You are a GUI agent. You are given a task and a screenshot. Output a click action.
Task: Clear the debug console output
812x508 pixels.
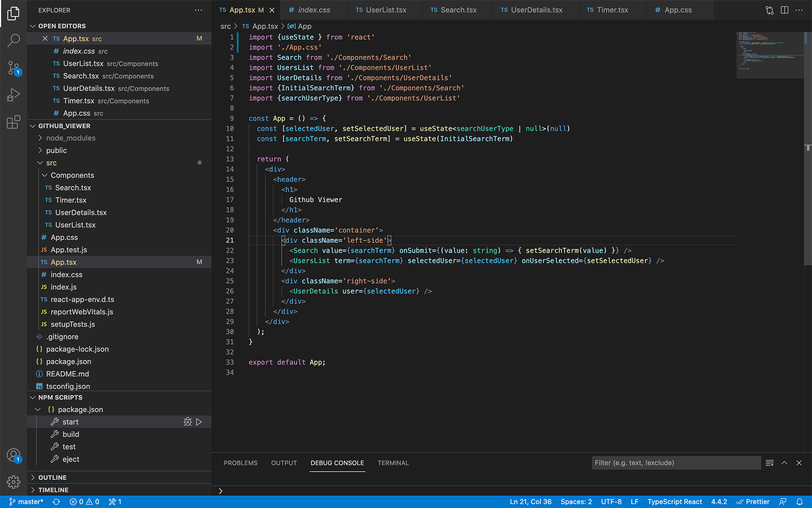tap(770, 463)
